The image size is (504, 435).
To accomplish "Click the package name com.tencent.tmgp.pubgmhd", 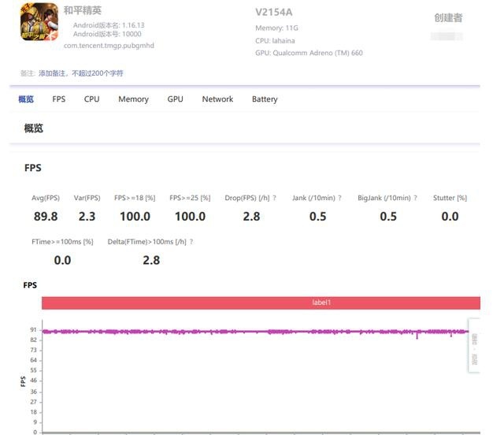I will tap(109, 46).
